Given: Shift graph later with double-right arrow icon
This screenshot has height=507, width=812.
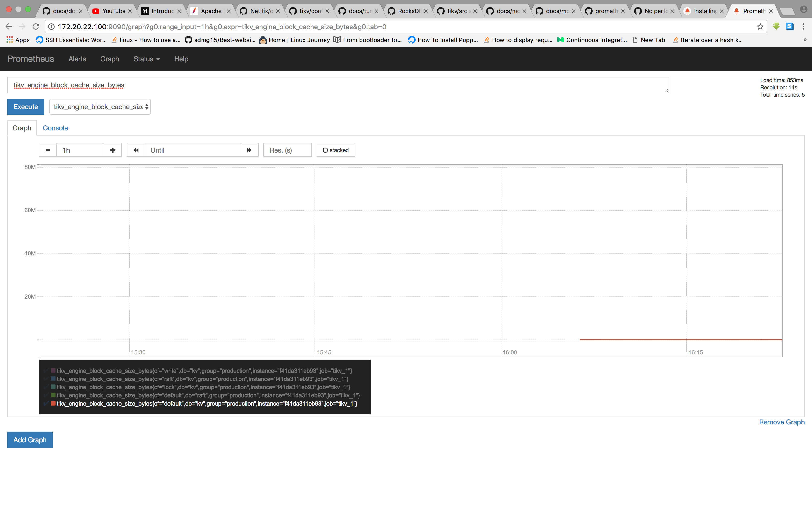Looking at the screenshot, I should tap(249, 150).
